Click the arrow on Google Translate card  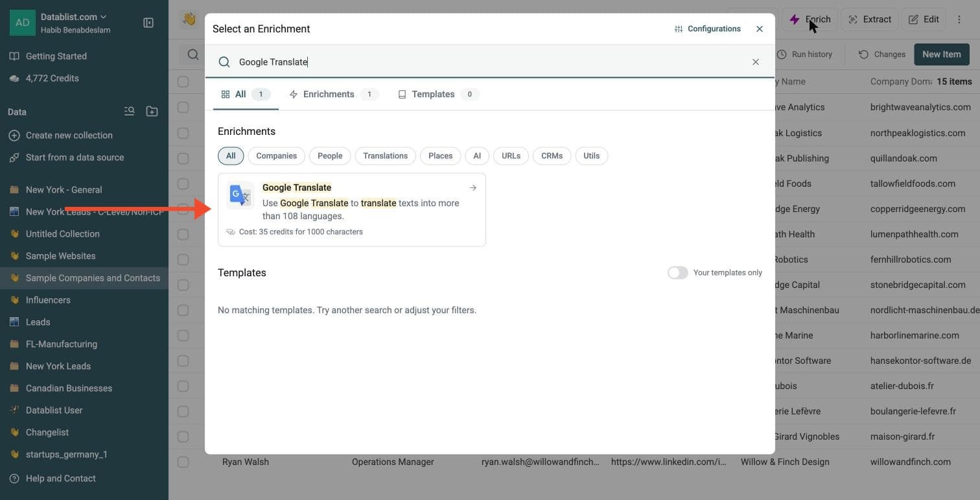pyautogui.click(x=473, y=187)
